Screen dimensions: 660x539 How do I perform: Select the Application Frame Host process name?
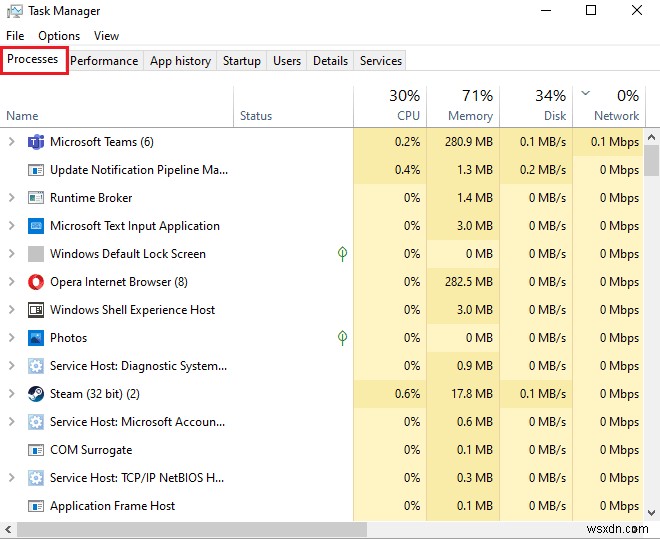112,506
